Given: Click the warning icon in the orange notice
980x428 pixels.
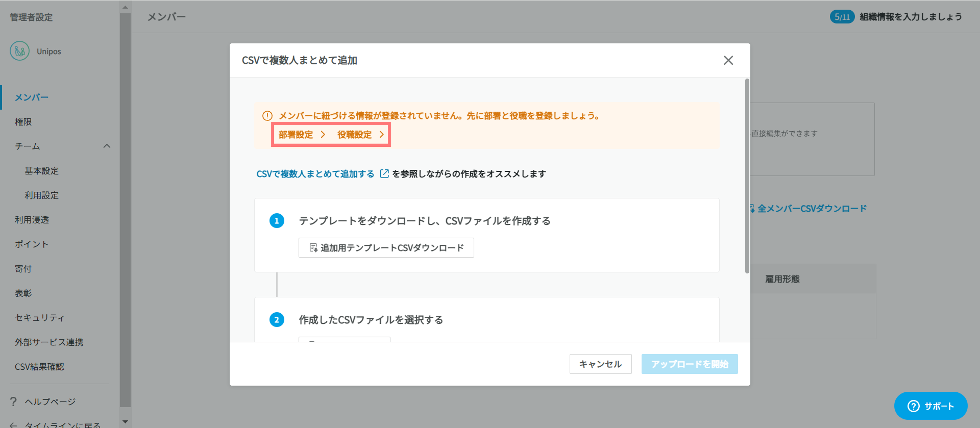Looking at the screenshot, I should [x=267, y=116].
